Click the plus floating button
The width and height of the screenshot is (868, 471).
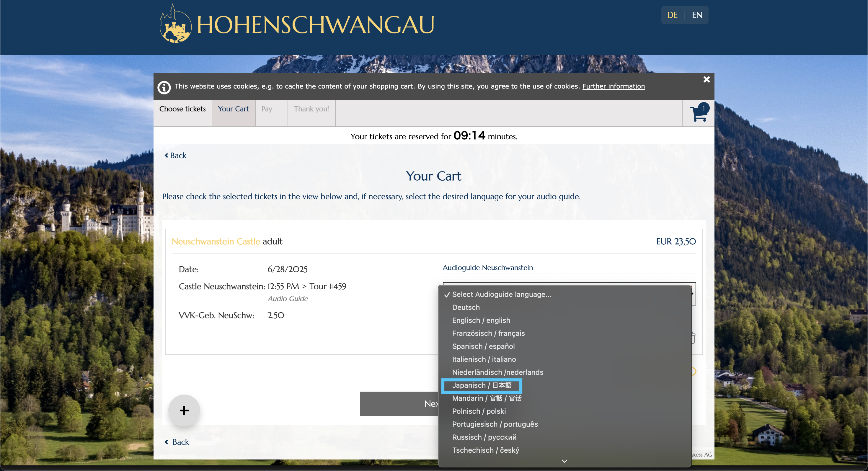[x=184, y=411]
